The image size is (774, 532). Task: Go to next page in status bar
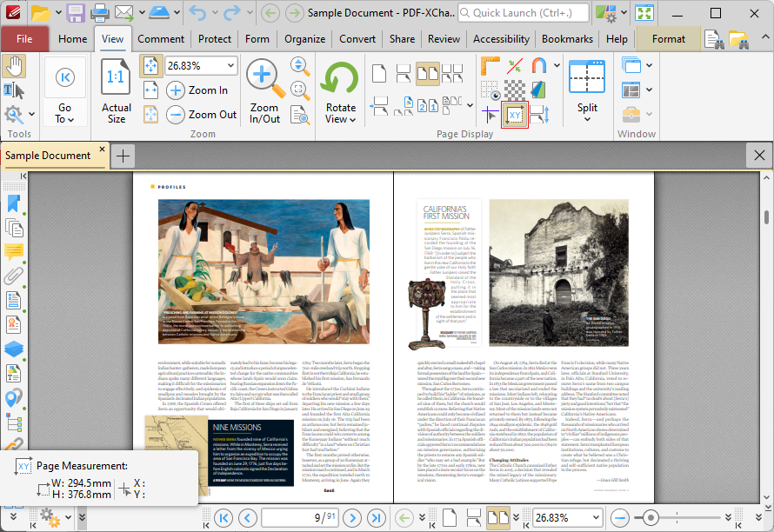click(x=352, y=518)
